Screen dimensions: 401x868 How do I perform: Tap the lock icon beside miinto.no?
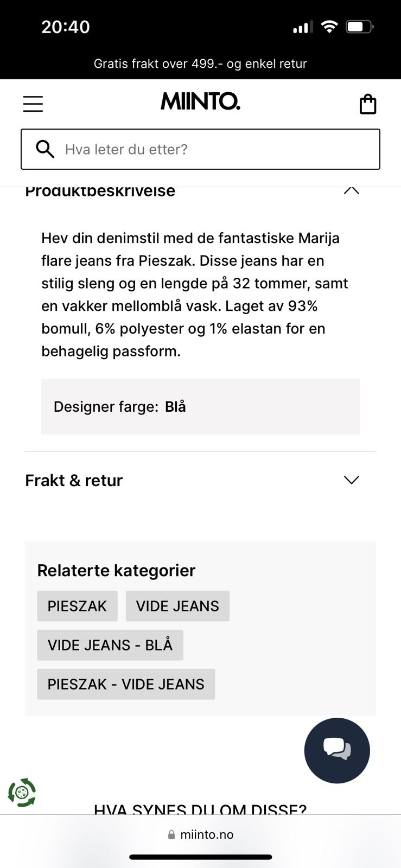tap(171, 834)
